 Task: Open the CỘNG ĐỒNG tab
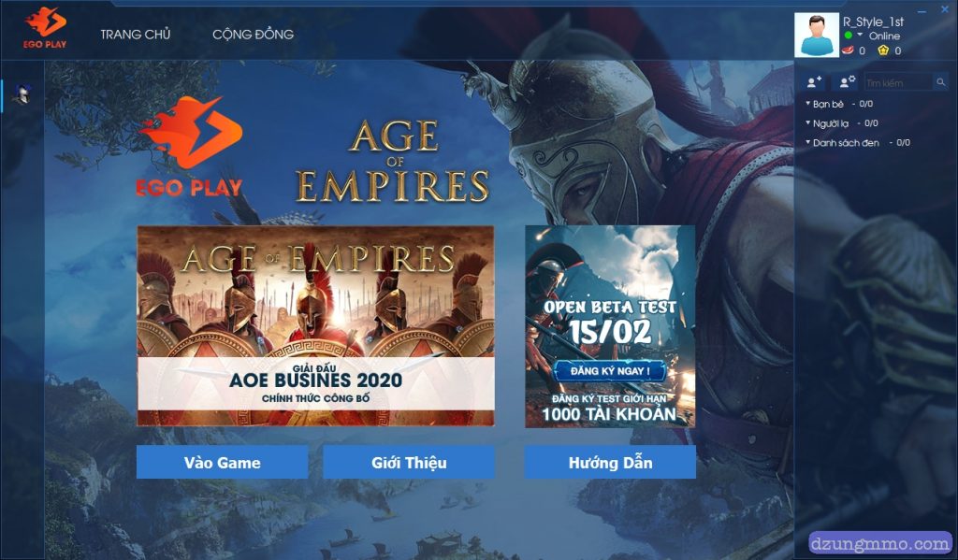253,35
